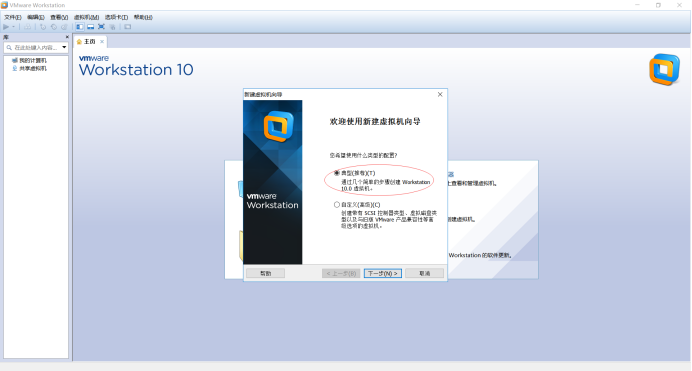
Task: Select the 典型(推荐)(T) radio option
Action: pos(337,173)
